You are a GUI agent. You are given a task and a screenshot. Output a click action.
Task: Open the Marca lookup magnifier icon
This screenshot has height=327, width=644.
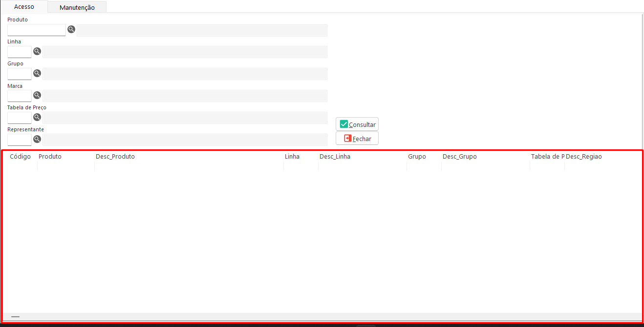[x=37, y=95]
